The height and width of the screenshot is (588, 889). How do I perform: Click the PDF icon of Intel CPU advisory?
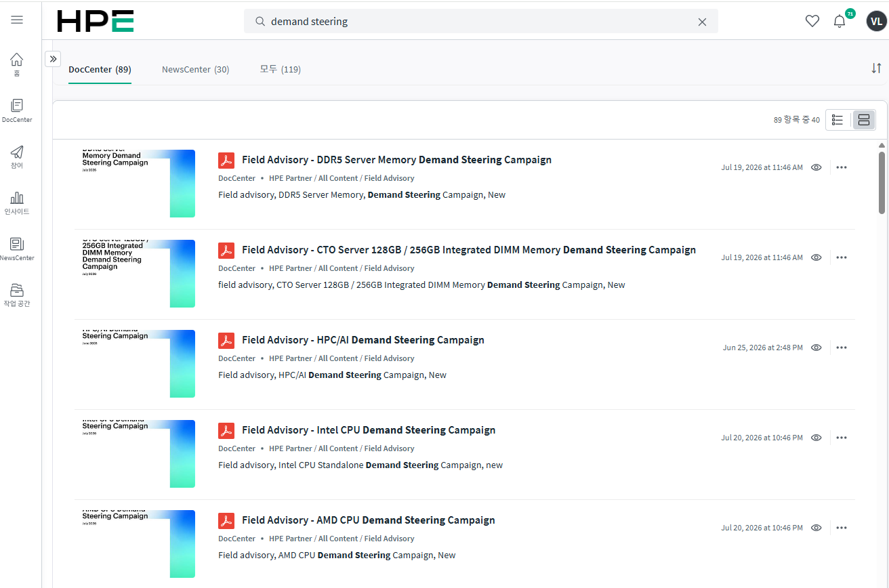click(226, 431)
